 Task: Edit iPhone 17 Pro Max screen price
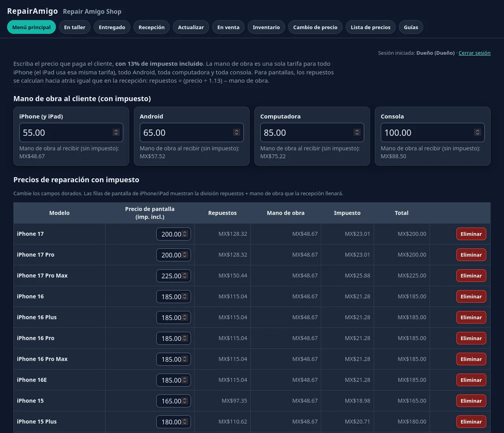pyautogui.click(x=174, y=276)
